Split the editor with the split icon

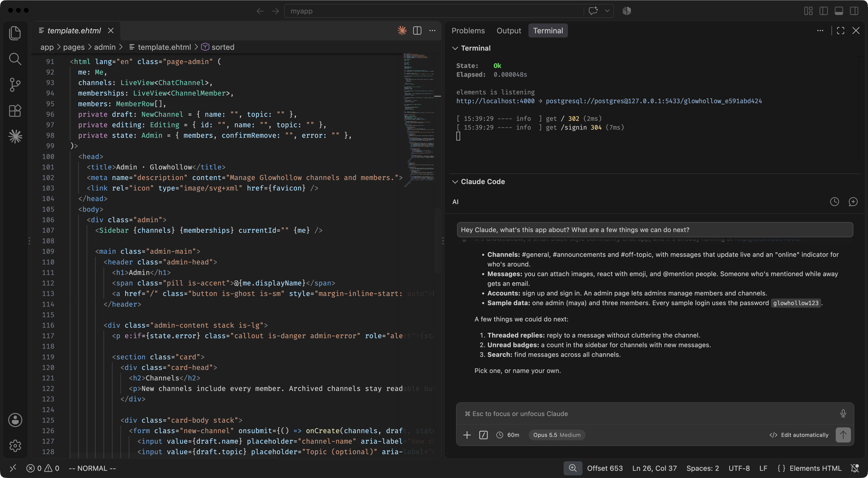click(x=417, y=30)
